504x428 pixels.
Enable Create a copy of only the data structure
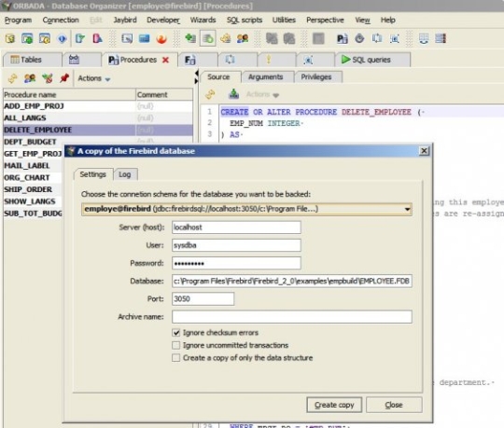(x=176, y=358)
